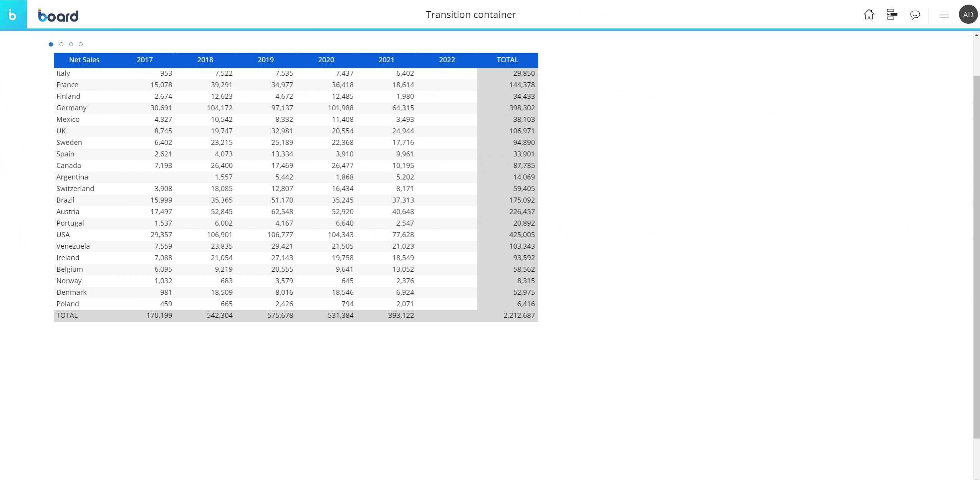The image size is (980, 480).
Task: Click the Board logo text
Action: coord(58,15)
